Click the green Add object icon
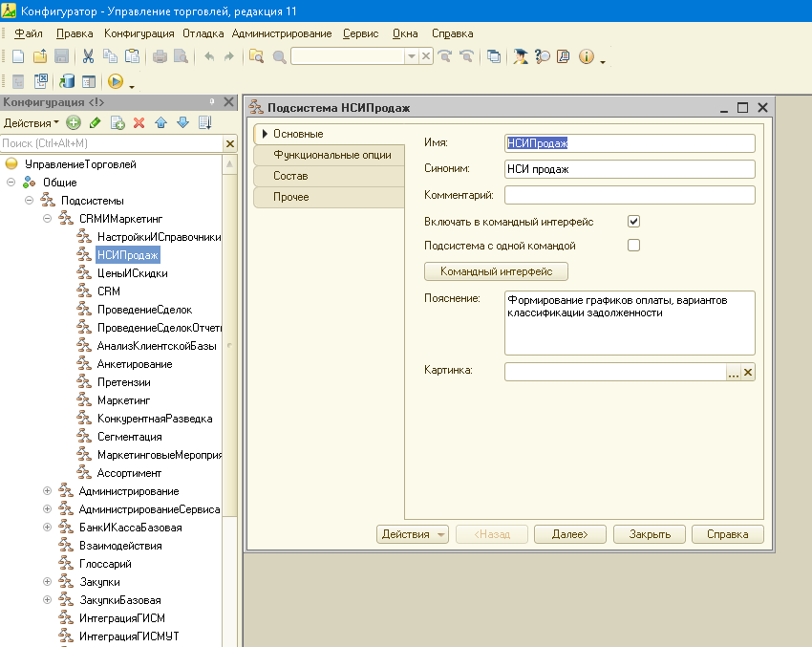This screenshot has height=647, width=812. (74, 122)
